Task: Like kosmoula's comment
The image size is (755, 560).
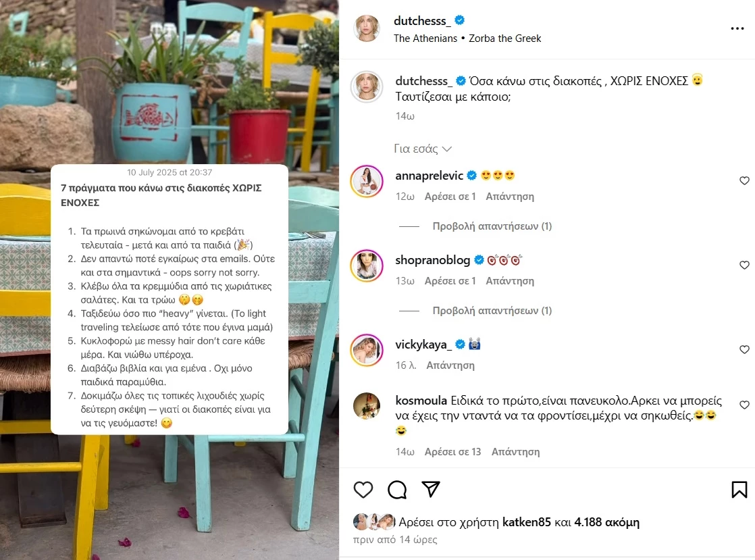Action: [744, 405]
